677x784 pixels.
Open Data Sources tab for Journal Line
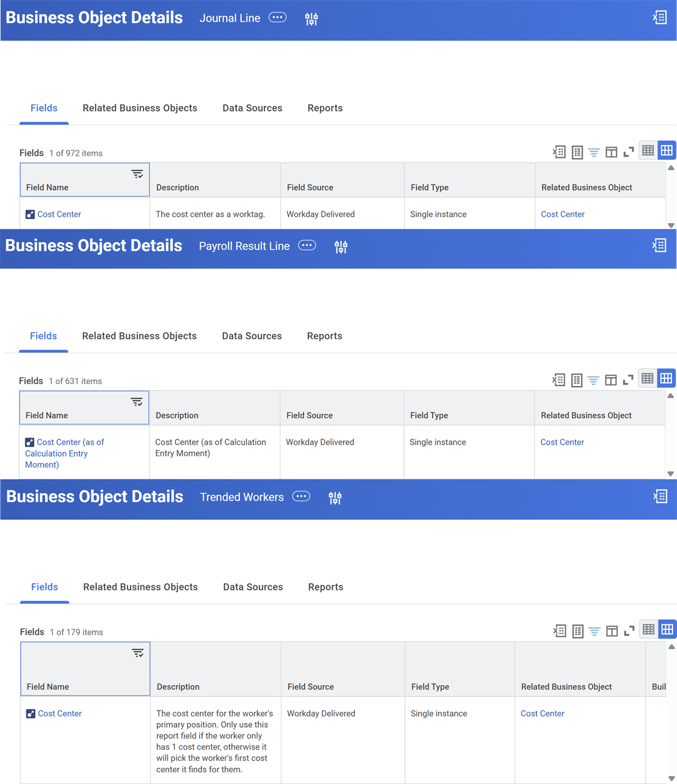(252, 108)
